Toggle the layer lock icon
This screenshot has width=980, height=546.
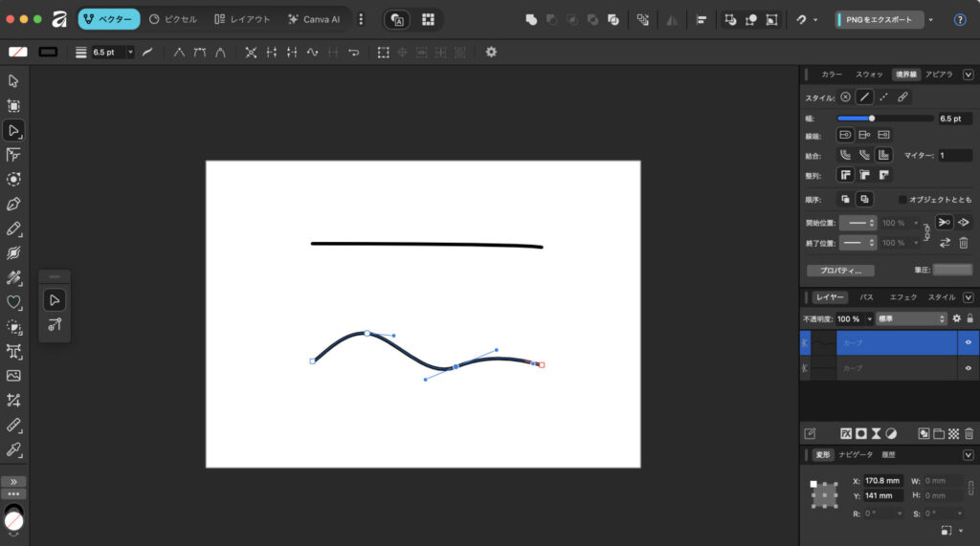coord(969,318)
